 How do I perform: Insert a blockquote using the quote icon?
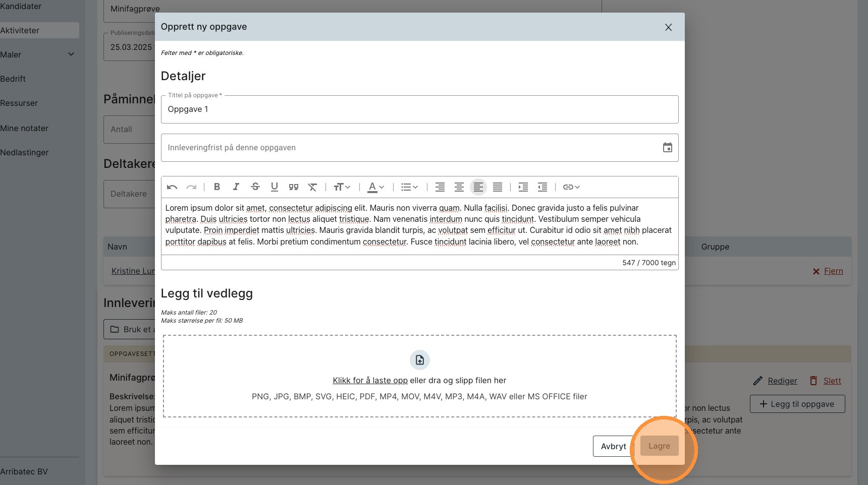click(293, 187)
